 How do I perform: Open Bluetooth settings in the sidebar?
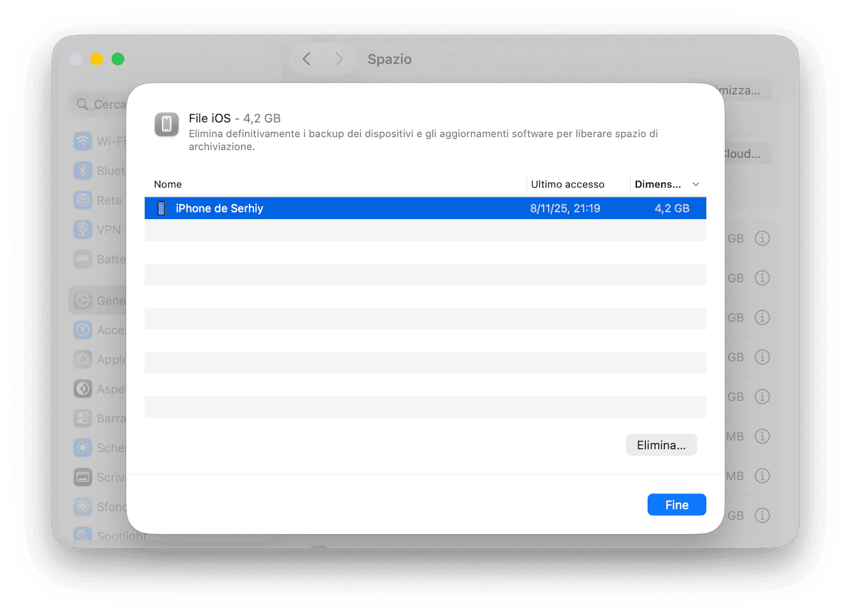pyautogui.click(x=100, y=171)
